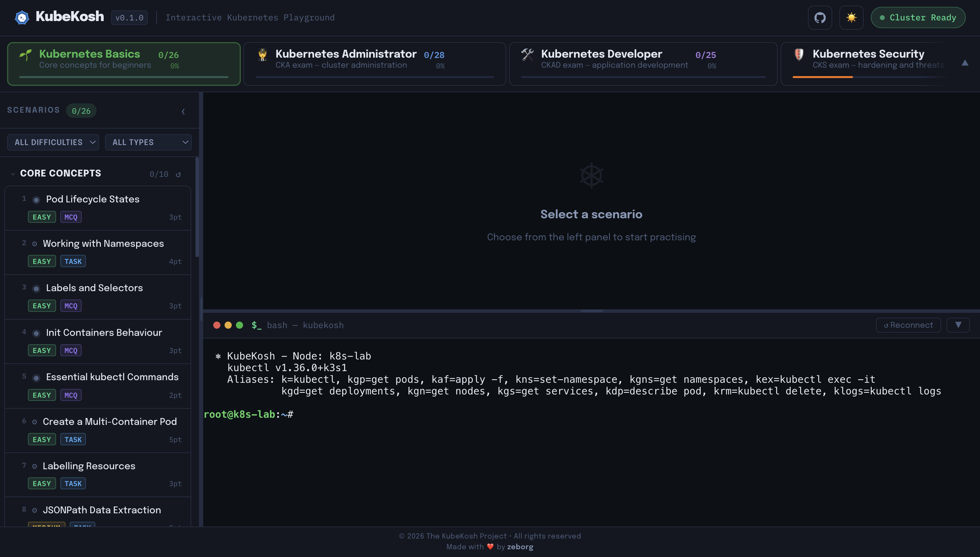
Task: Click gear icon beside Create a Multi-Container Pod
Action: coord(34,422)
